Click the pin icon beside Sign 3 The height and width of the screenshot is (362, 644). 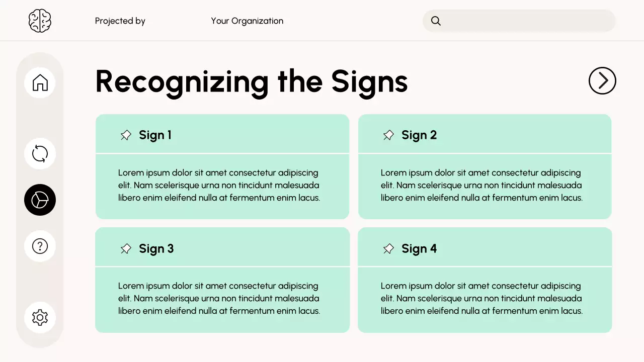(x=126, y=249)
